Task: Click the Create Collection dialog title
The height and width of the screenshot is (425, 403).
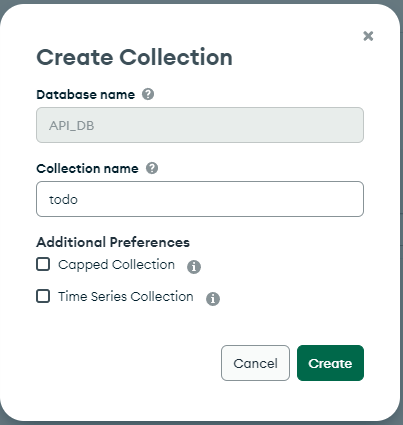Action: [x=134, y=57]
